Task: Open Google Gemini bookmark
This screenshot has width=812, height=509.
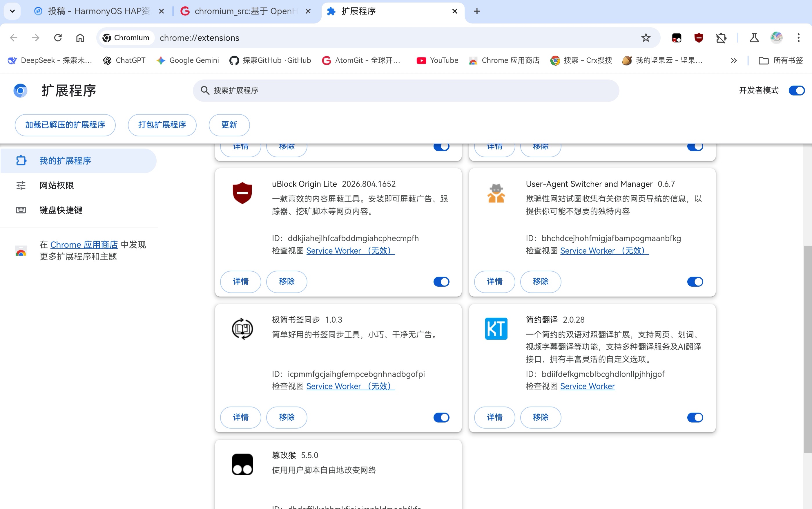Action: pos(188,60)
